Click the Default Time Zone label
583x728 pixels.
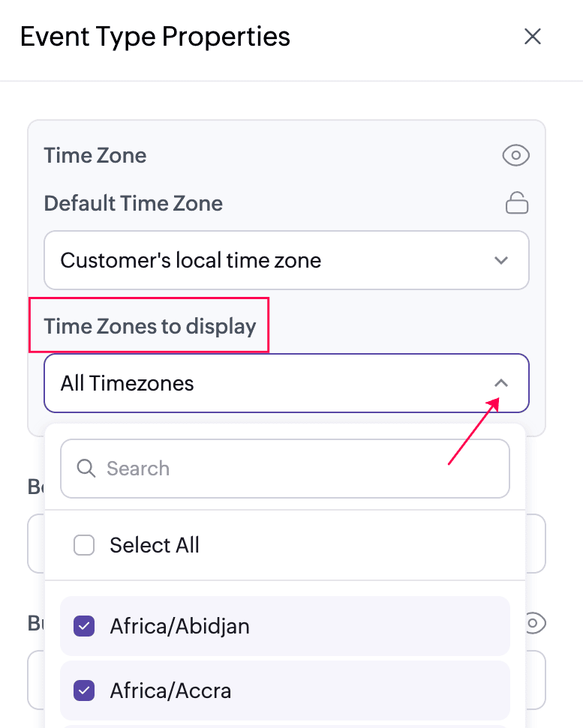(x=134, y=203)
